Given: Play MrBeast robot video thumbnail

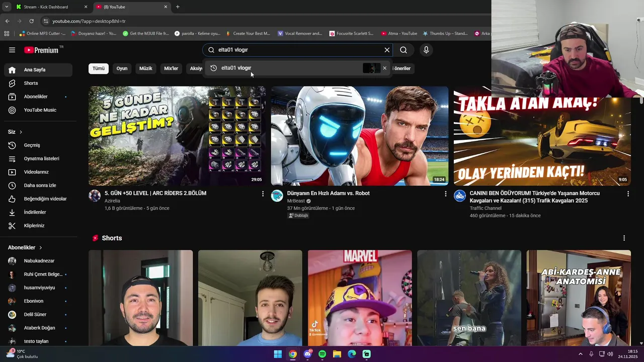Looking at the screenshot, I should point(360,136).
